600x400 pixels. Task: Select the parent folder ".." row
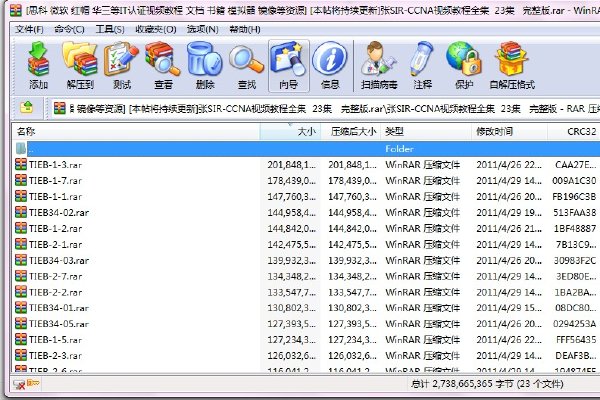coord(306,149)
